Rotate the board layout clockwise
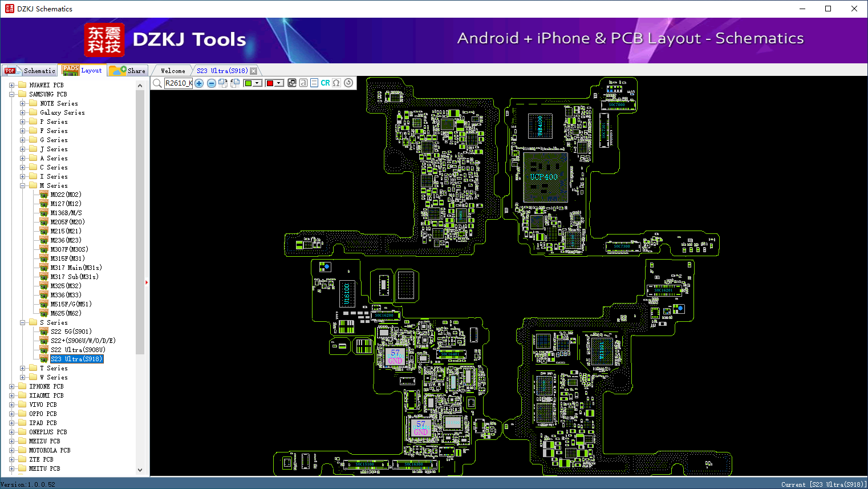The height and width of the screenshot is (489, 868). coord(223,83)
